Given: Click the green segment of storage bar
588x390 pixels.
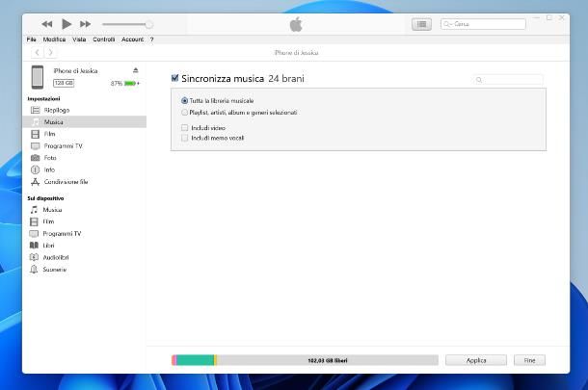Looking at the screenshot, I should tap(195, 360).
